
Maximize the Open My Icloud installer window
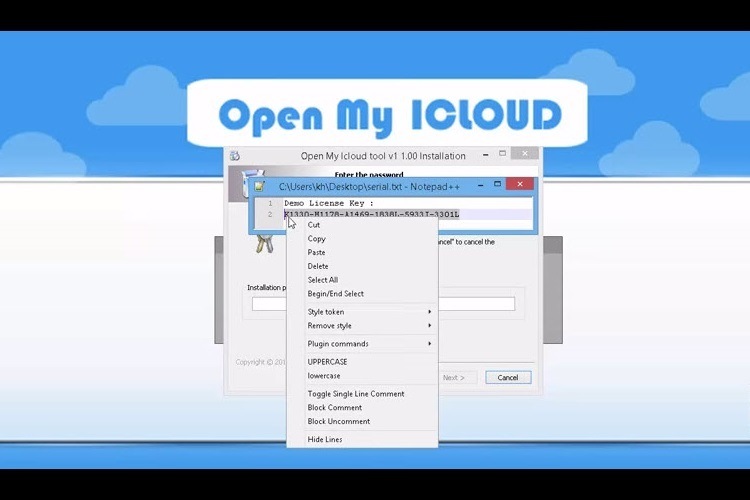tap(502, 154)
